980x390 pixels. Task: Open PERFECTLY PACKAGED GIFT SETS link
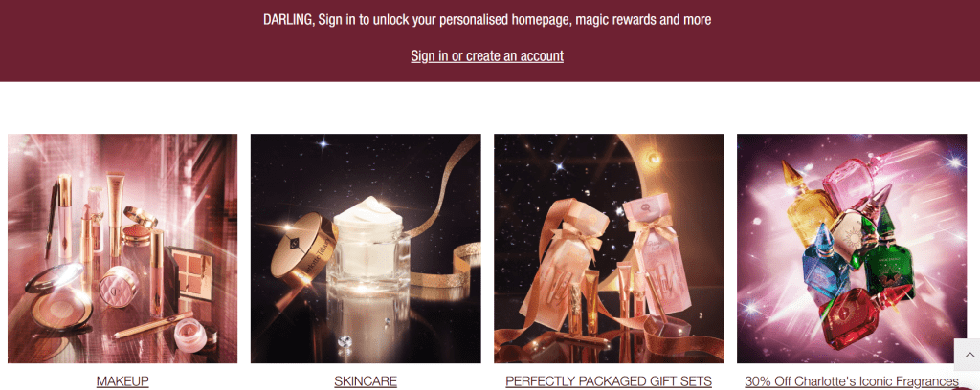pos(609,380)
